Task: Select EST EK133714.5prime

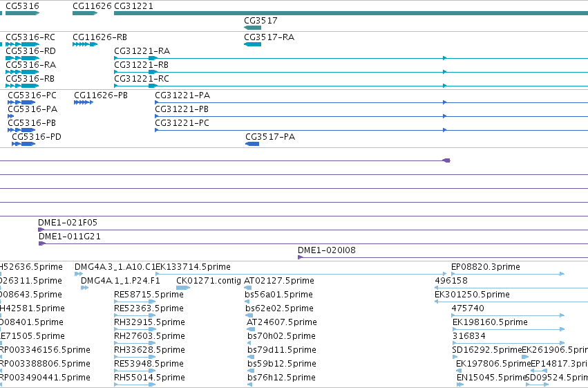Action: pos(193,267)
